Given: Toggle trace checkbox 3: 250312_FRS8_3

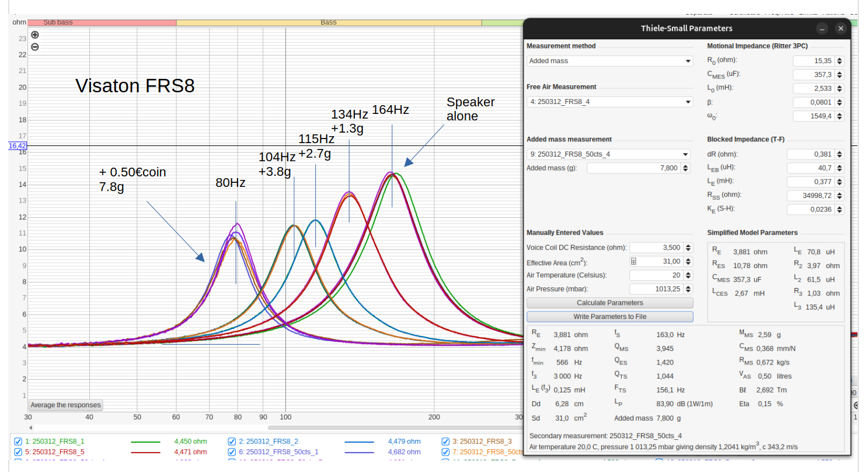Looking at the screenshot, I should tap(445, 442).
